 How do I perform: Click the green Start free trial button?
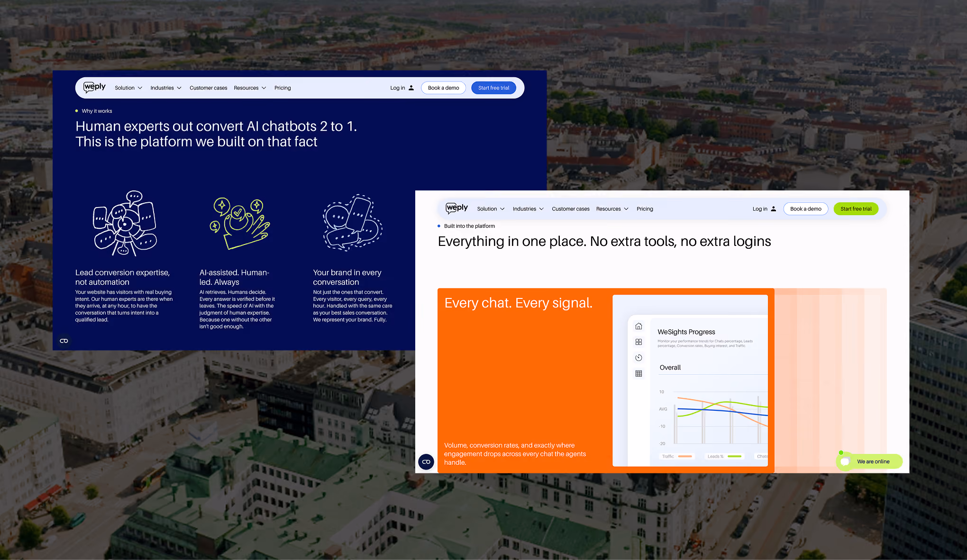pyautogui.click(x=856, y=209)
